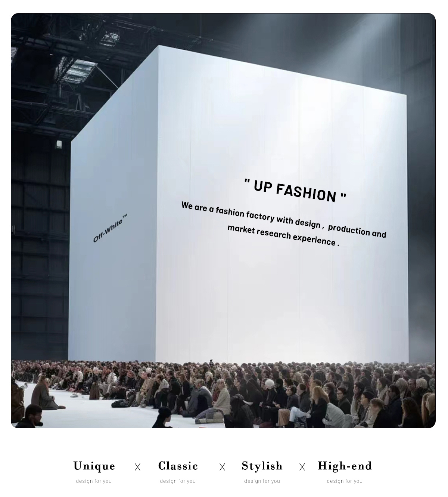Click "design for you" under Classic
Screen dimensions: 448x497
[x=178, y=481]
